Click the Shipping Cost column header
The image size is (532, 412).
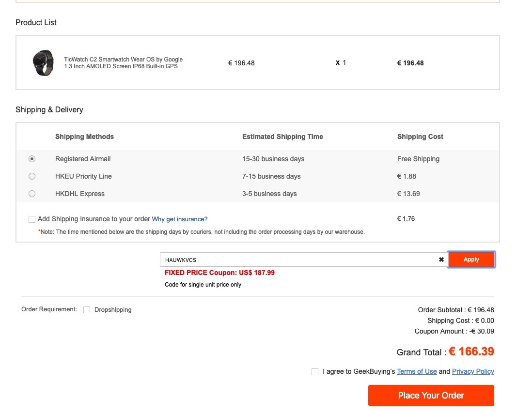[x=420, y=137]
